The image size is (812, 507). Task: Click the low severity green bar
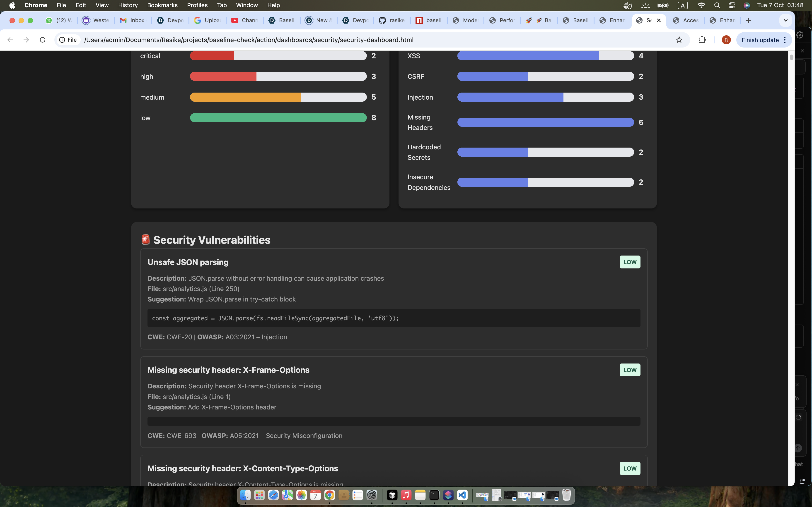(x=278, y=118)
